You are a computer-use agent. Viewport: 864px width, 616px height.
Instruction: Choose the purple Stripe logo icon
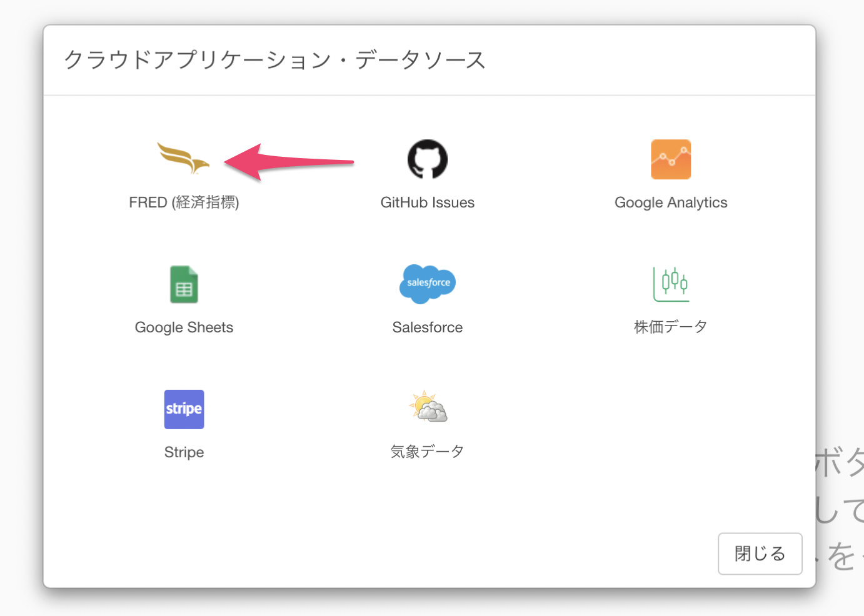[x=184, y=409]
